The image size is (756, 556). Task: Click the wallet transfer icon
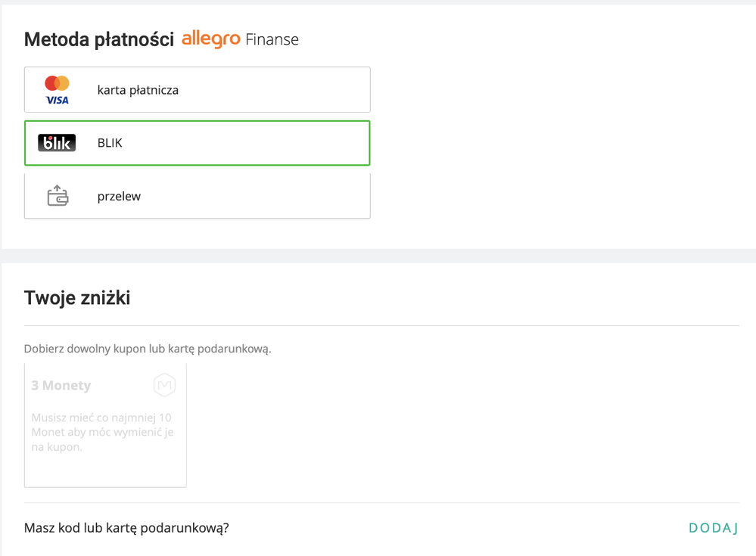coord(58,196)
